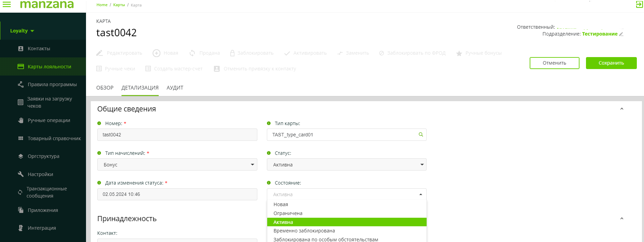Switch to the ОБЗОР tab

coord(105,88)
